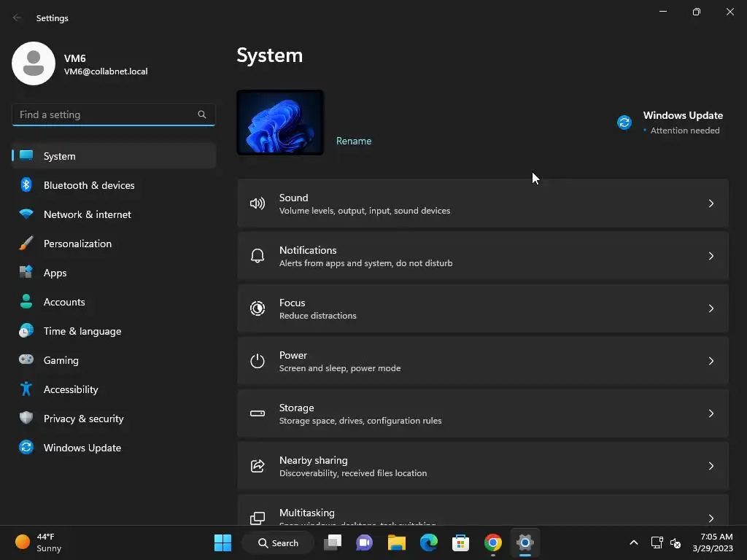
Task: Open the clock and date flyout
Action: (x=713, y=542)
